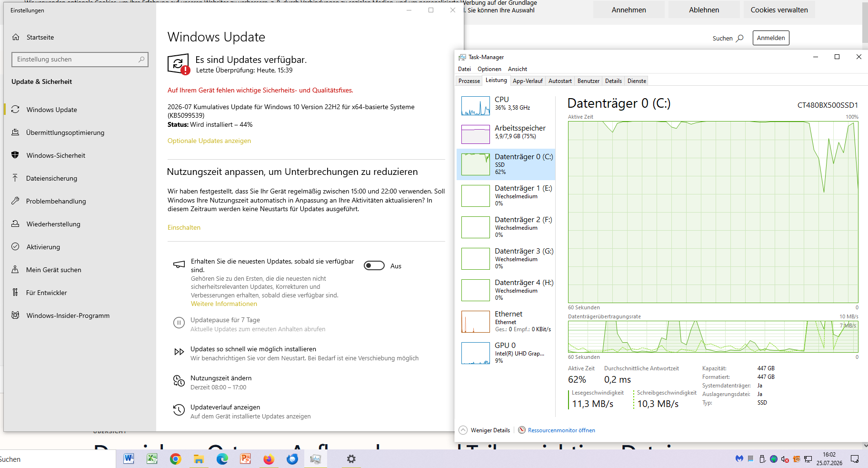Open Microsoft Edge from the taskbar
The image size is (868, 468).
222,459
